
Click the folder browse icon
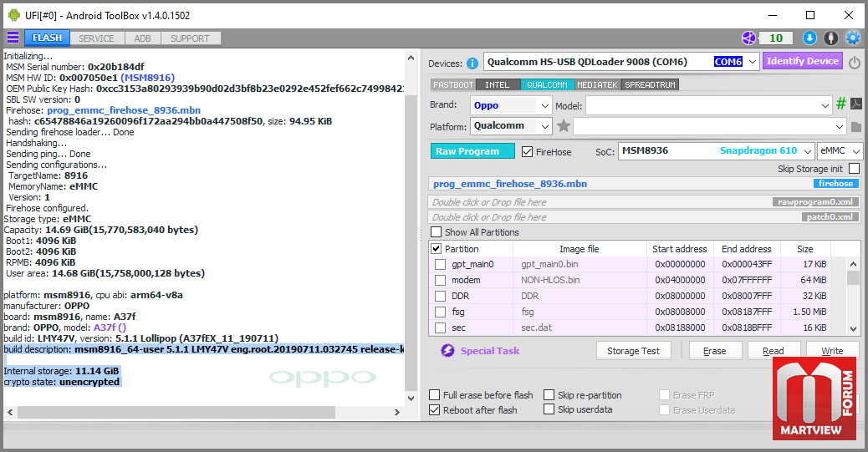pyautogui.click(x=855, y=127)
